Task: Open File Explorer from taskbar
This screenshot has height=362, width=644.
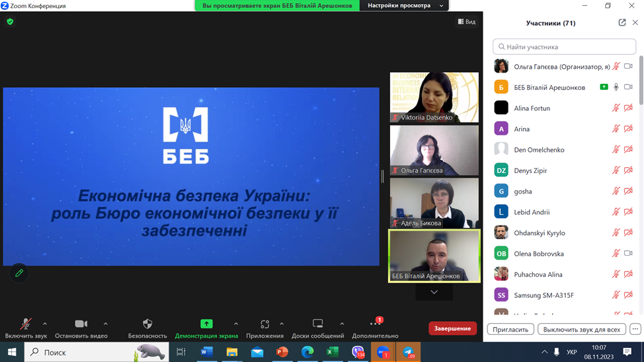Action: (231, 352)
